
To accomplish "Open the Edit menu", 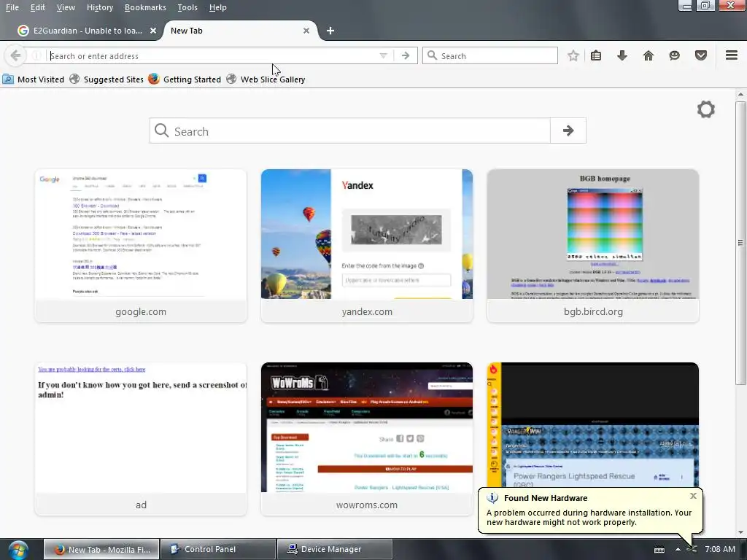I will pos(38,7).
